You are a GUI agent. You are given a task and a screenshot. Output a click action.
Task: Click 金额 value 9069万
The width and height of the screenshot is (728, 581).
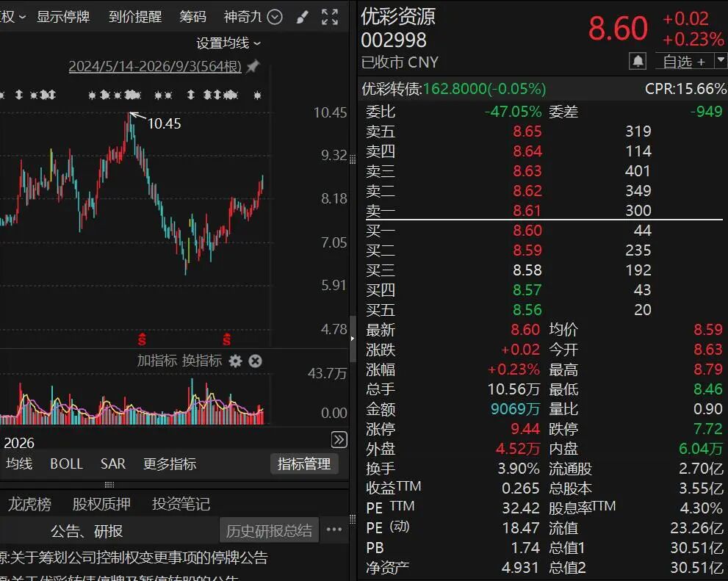[x=516, y=409]
